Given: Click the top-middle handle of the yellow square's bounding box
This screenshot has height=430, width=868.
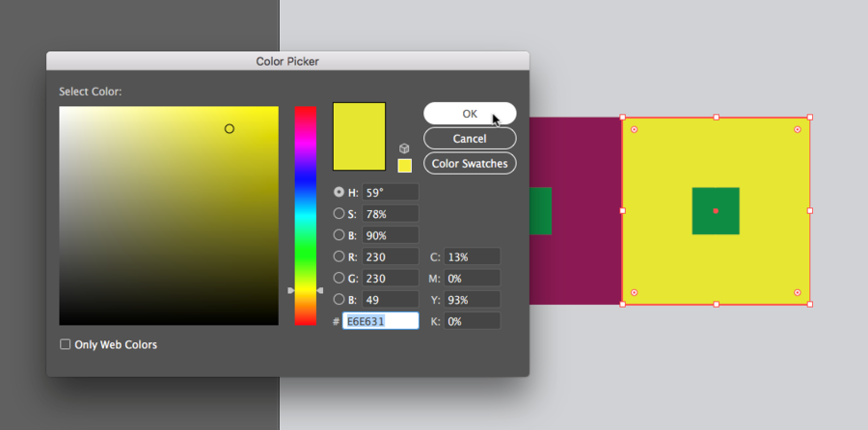Looking at the screenshot, I should point(716,117).
